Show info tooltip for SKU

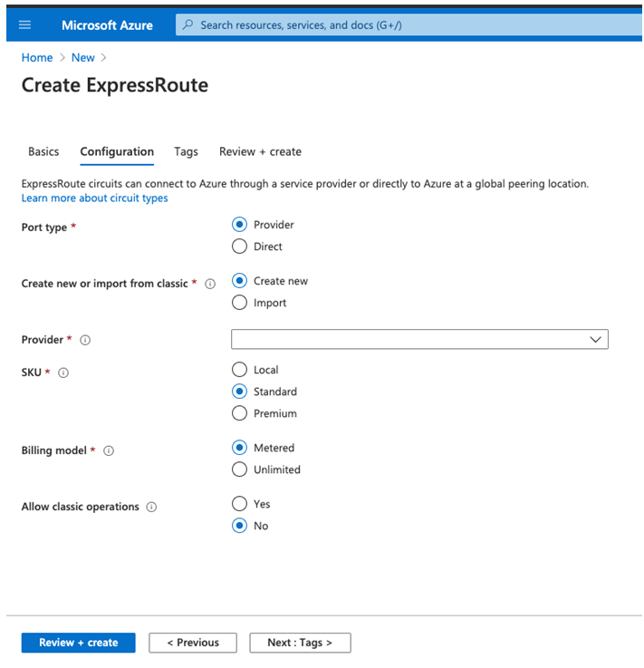point(63,373)
